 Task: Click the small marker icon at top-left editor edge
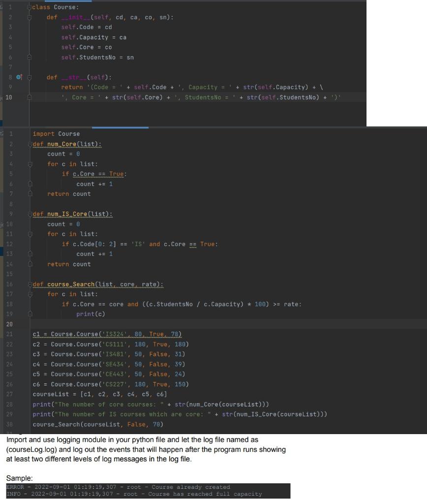tap(2, 7)
